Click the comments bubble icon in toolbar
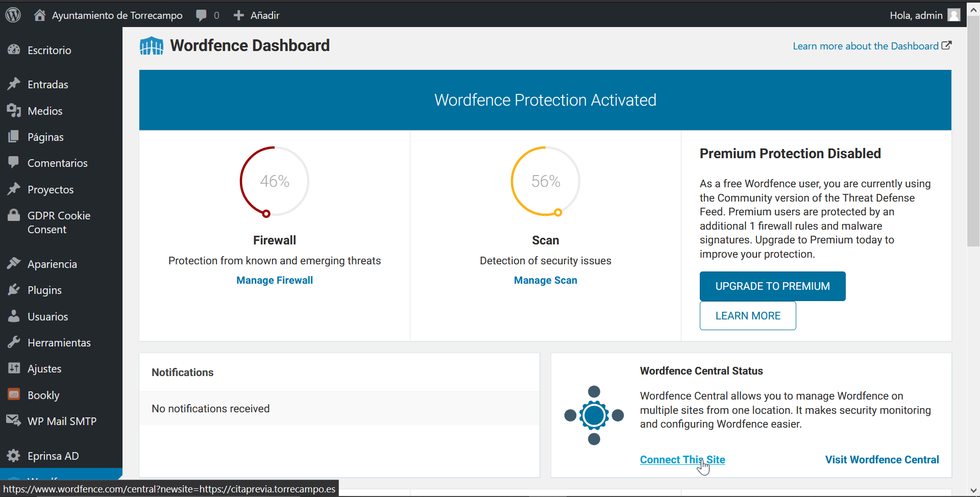 click(x=202, y=15)
